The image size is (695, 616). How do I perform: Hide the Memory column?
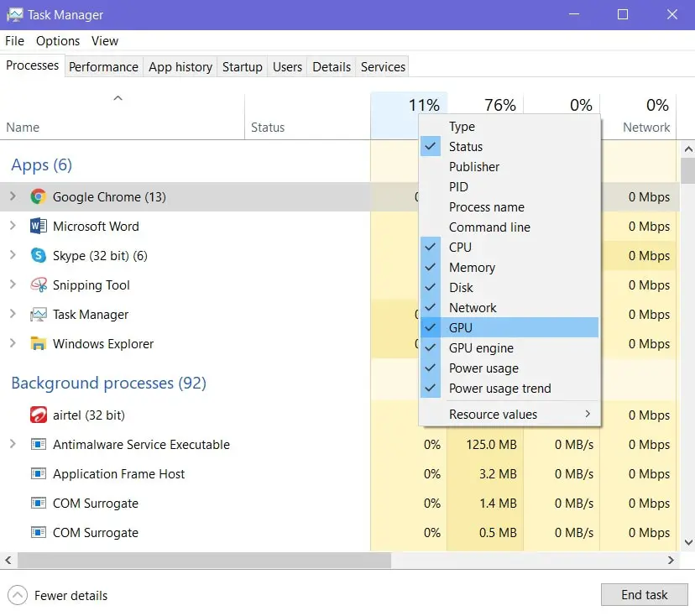pos(509,268)
